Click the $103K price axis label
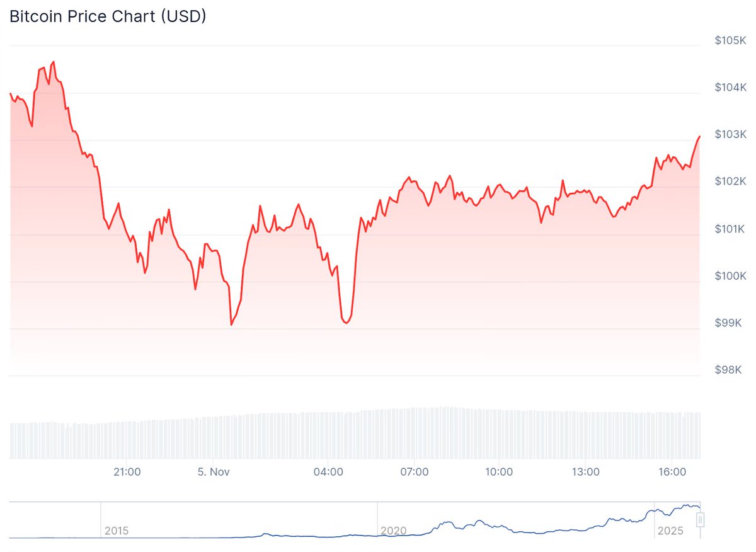Image resolution: width=756 pixels, height=552 pixels. click(730, 134)
